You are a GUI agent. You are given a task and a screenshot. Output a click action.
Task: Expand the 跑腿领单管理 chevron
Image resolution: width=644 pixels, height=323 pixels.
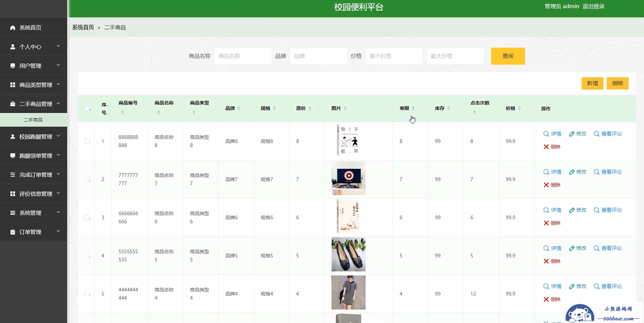pyautogui.click(x=58, y=155)
